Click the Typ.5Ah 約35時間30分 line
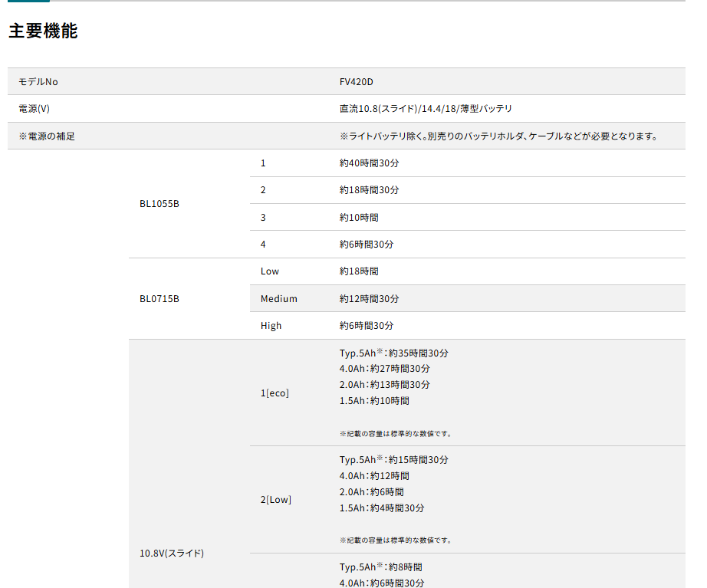The image size is (707, 588). pos(393,353)
